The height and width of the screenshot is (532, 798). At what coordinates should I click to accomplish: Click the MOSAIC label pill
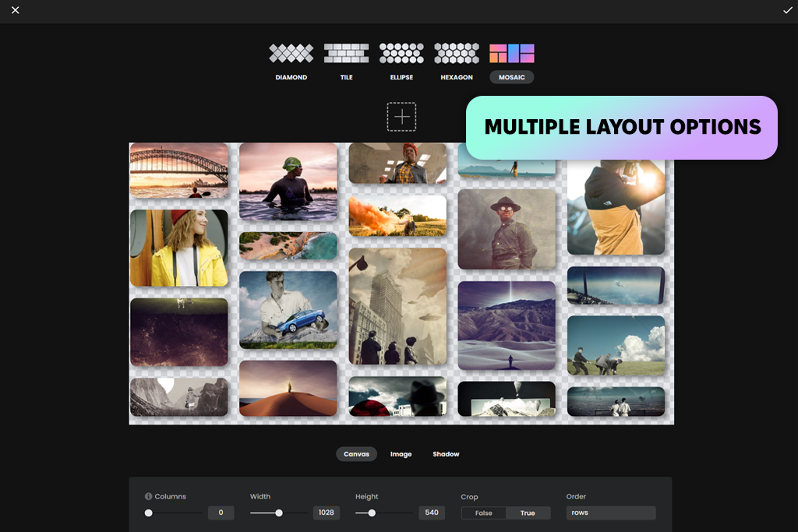click(x=511, y=77)
